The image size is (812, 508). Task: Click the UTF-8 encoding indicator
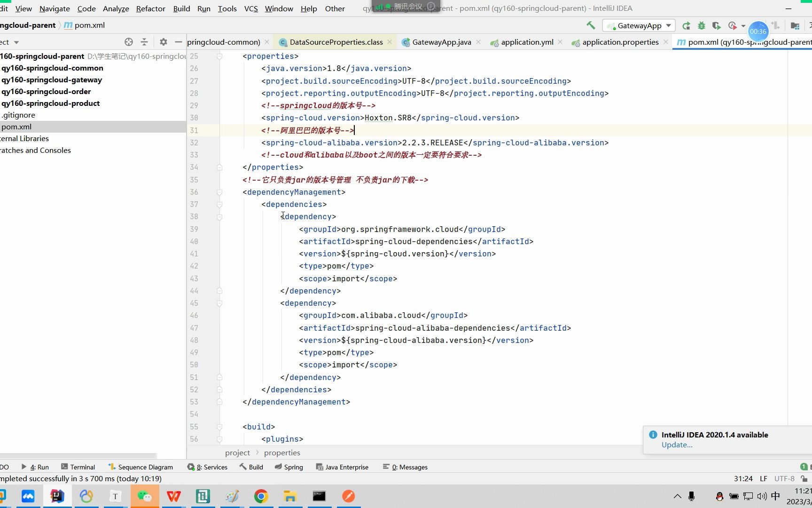tap(784, 478)
